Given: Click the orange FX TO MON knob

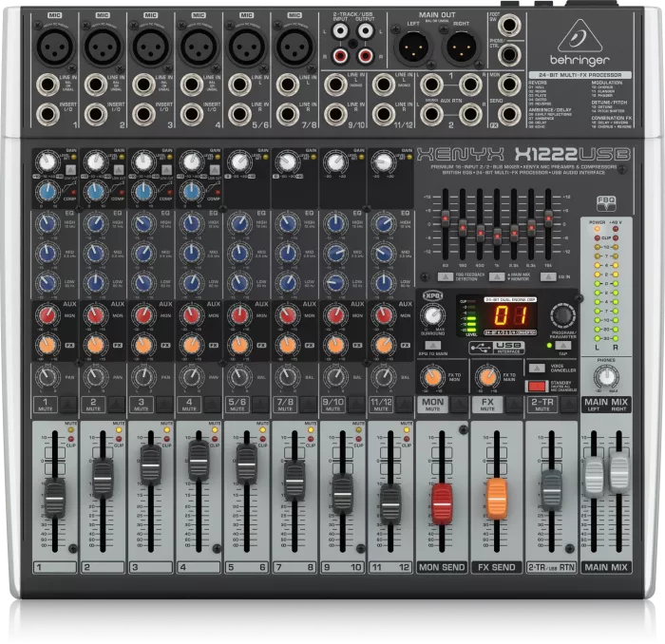Looking at the screenshot, I should click(432, 376).
